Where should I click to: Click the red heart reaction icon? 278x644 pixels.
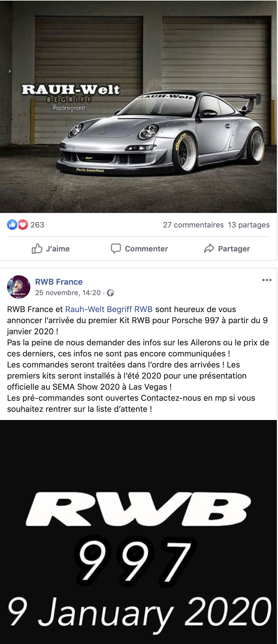coord(23,225)
